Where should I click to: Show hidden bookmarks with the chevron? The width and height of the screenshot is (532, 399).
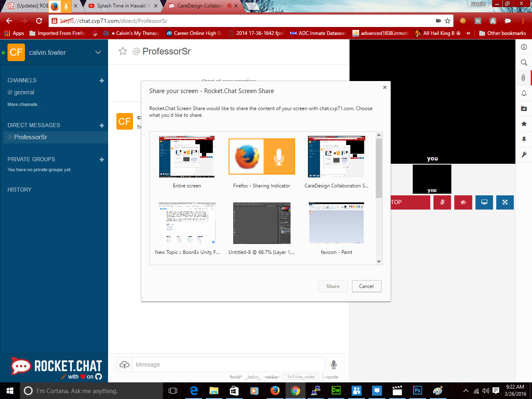[468, 33]
